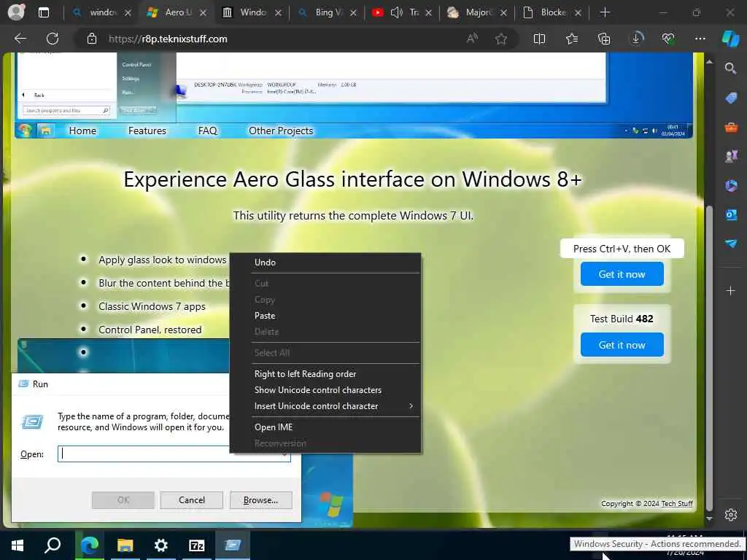
Task: Open the sidebar Drop paper-plane icon
Action: click(x=731, y=244)
